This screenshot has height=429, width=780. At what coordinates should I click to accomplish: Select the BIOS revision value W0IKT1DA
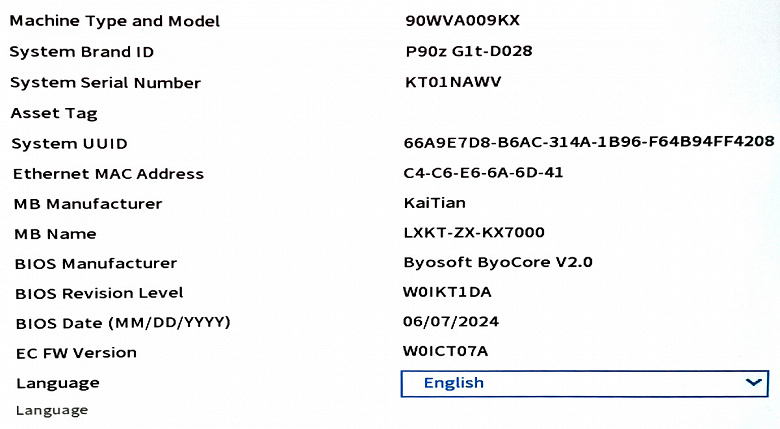[446, 292]
